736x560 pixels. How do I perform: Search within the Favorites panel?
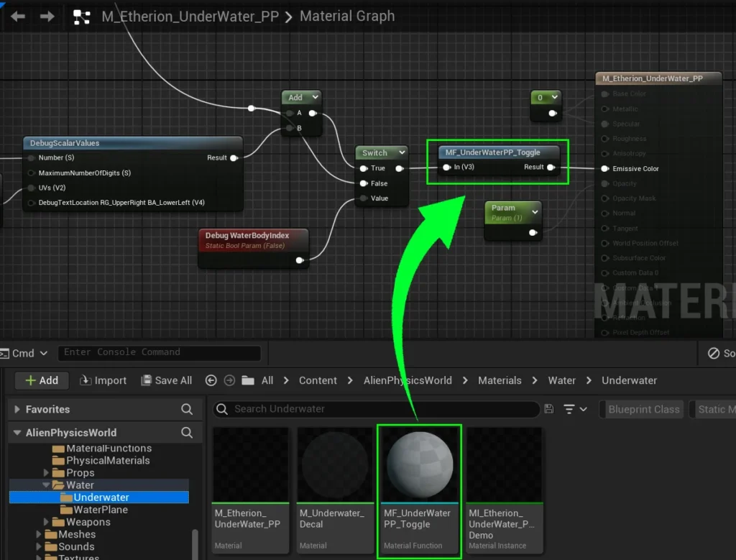[187, 409]
